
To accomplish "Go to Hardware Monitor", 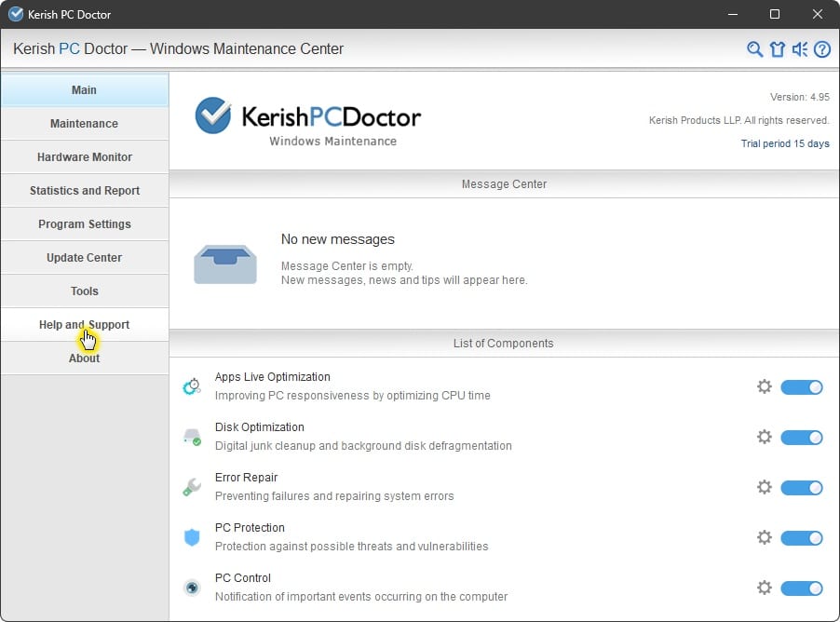I will coord(85,157).
